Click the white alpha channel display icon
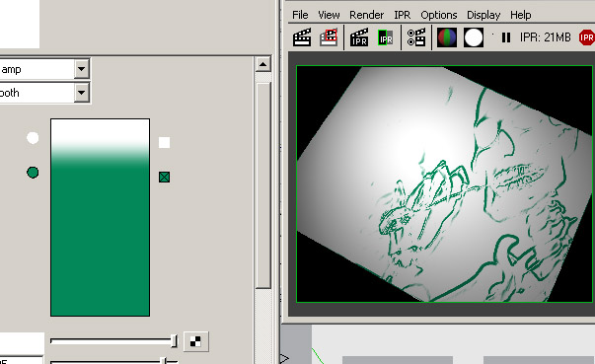The width and height of the screenshot is (595, 364). 474,37
